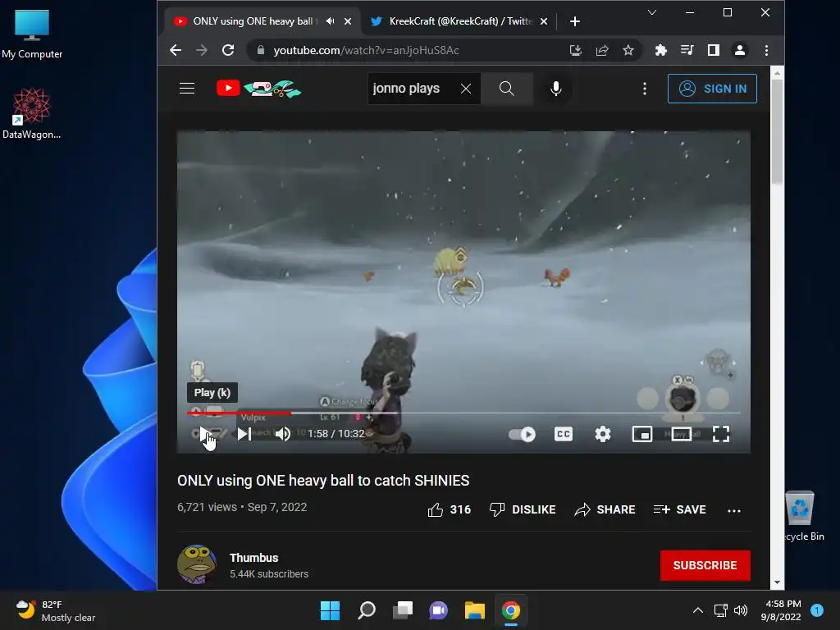Open a new browser tab
The width and height of the screenshot is (840, 630).
575,21
